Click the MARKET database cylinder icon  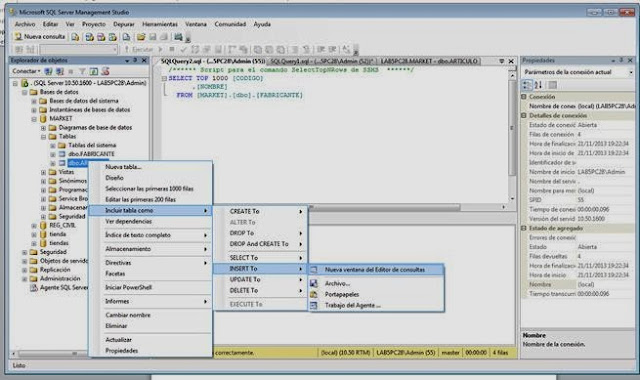[43, 119]
